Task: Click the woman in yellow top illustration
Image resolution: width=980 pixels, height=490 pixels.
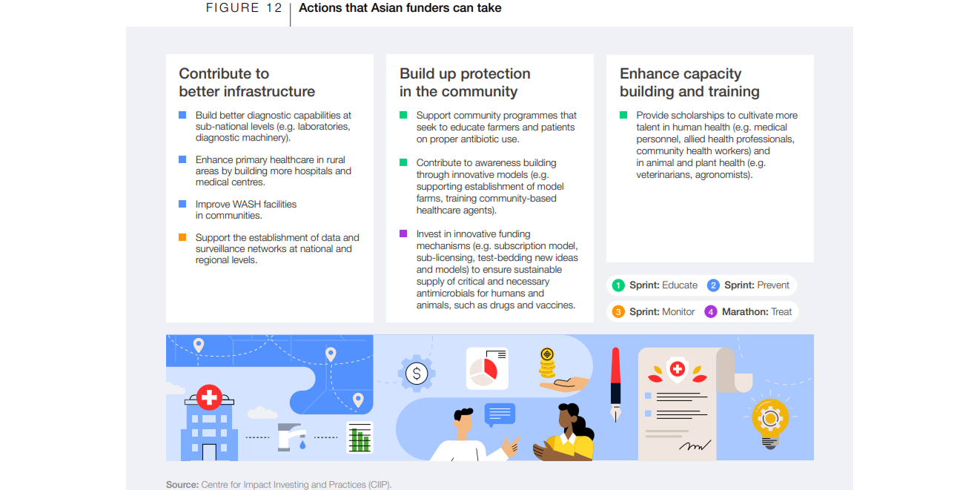Action: coord(565,433)
